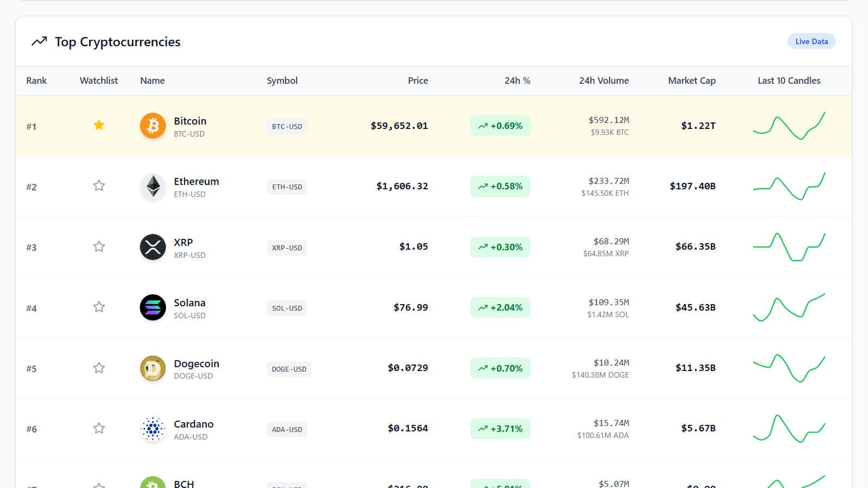Open the Cardano name link
868x488 pixels.
[194, 424]
